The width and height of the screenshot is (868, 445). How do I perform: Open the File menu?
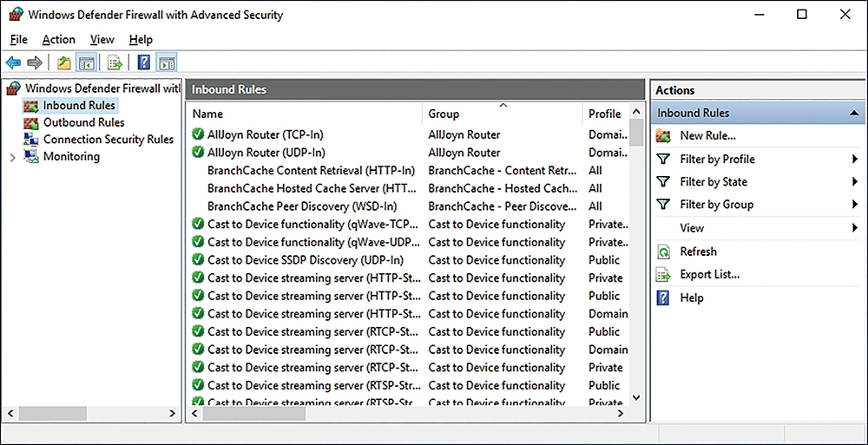coord(18,39)
